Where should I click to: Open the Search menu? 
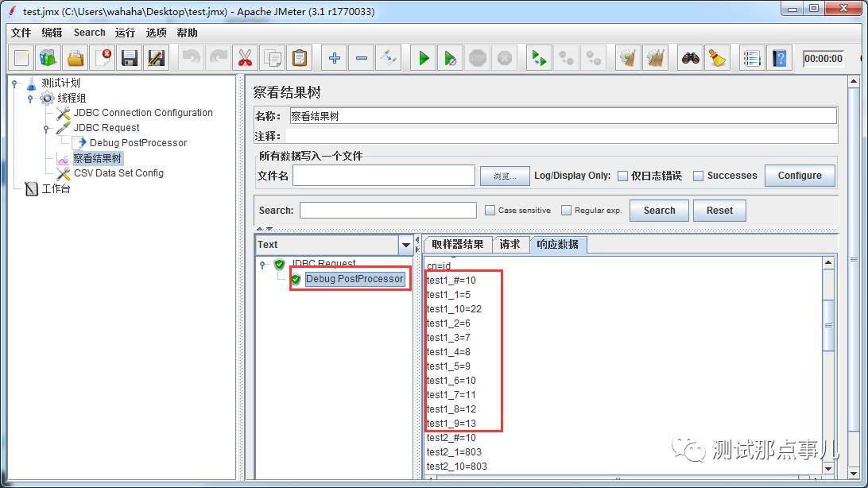[x=90, y=33]
